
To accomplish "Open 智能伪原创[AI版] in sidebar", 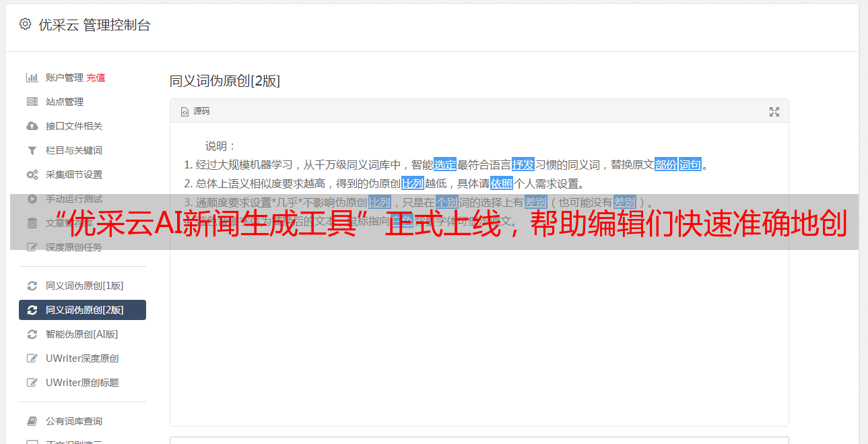I will coord(82,334).
